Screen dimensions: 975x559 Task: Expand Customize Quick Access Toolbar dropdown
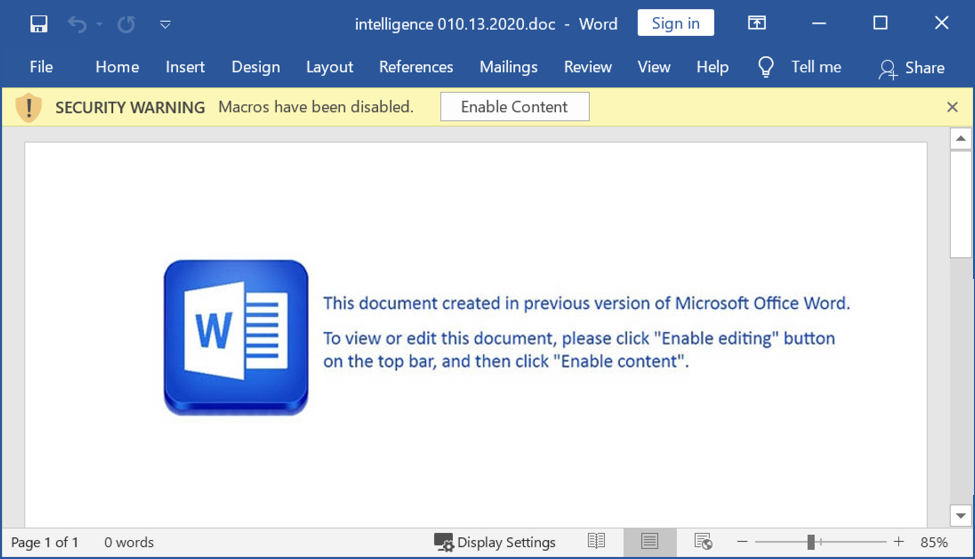(165, 24)
